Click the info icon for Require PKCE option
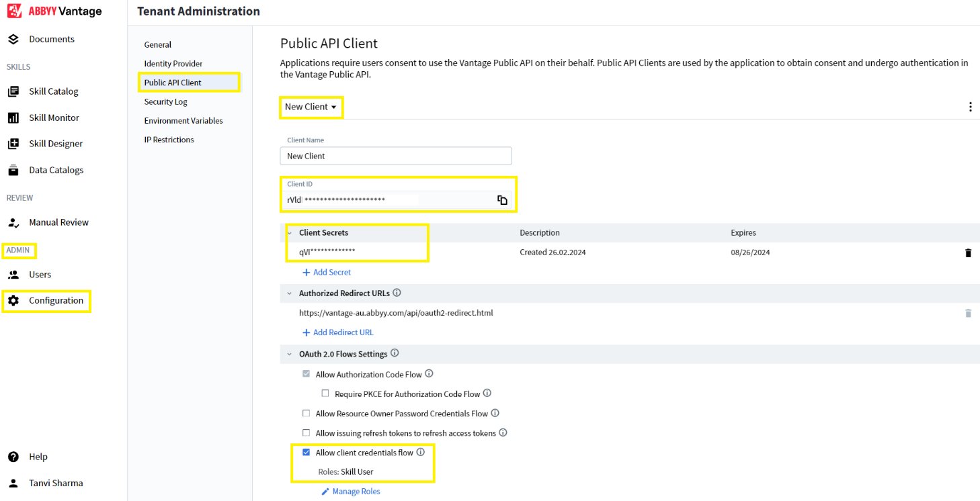This screenshot has height=501, width=980. [487, 394]
